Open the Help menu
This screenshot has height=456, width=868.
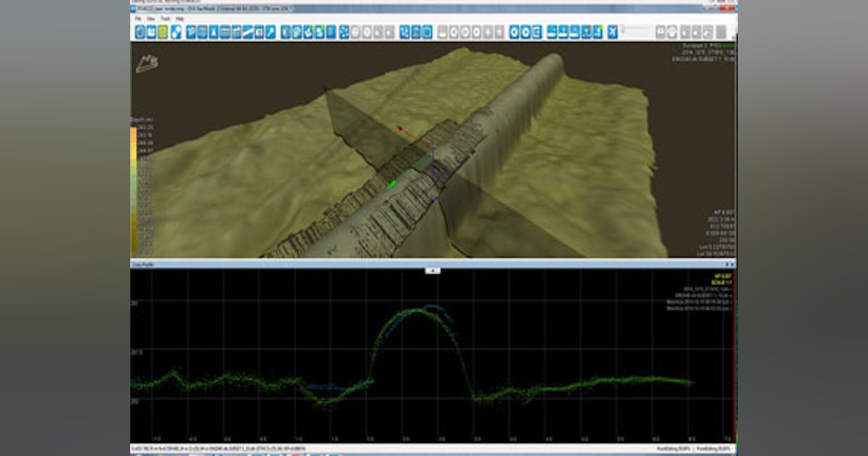pyautogui.click(x=180, y=18)
